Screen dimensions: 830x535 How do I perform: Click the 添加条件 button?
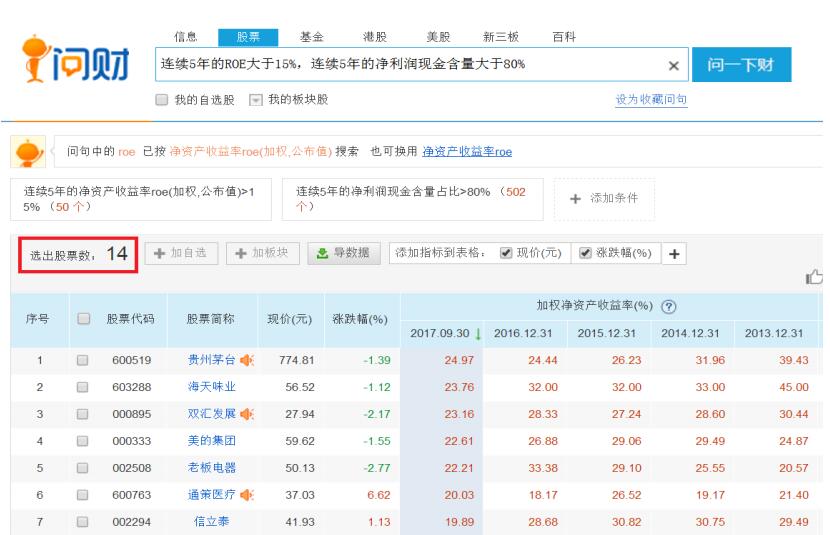point(604,198)
